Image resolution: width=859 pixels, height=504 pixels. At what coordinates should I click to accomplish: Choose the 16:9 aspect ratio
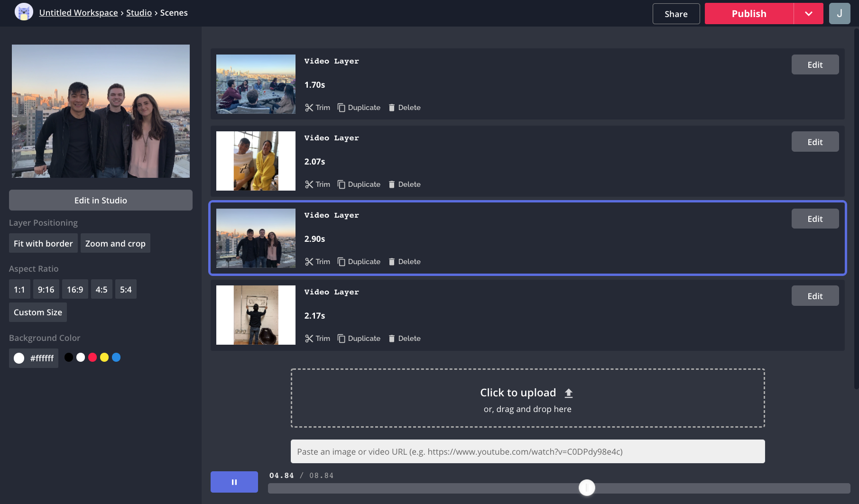click(75, 289)
